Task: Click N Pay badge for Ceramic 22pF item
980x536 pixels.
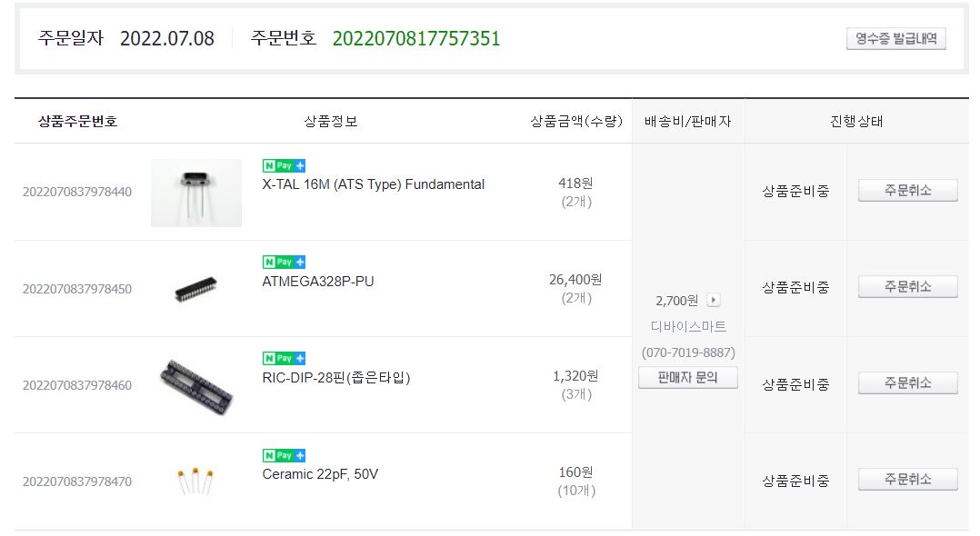Action: pyautogui.click(x=284, y=455)
